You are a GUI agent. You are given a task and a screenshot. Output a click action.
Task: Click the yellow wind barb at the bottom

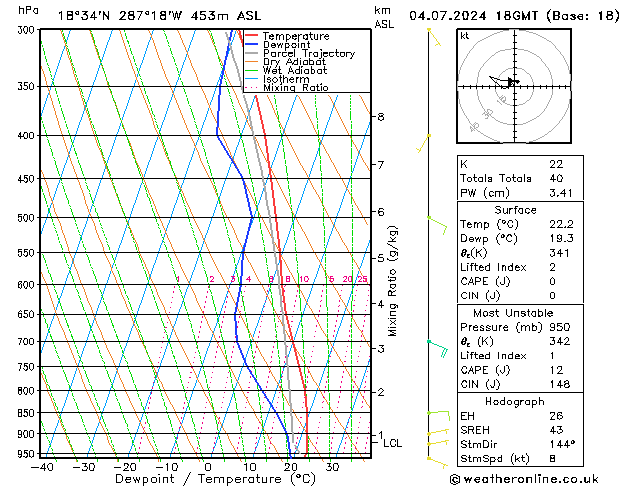(435, 461)
